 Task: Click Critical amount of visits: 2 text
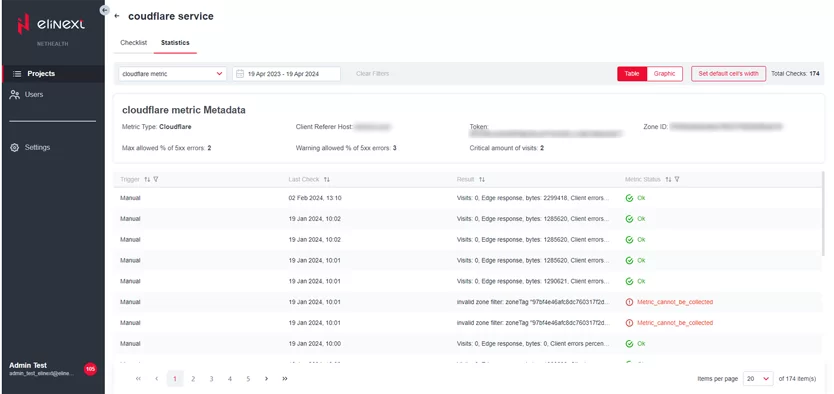[506, 148]
